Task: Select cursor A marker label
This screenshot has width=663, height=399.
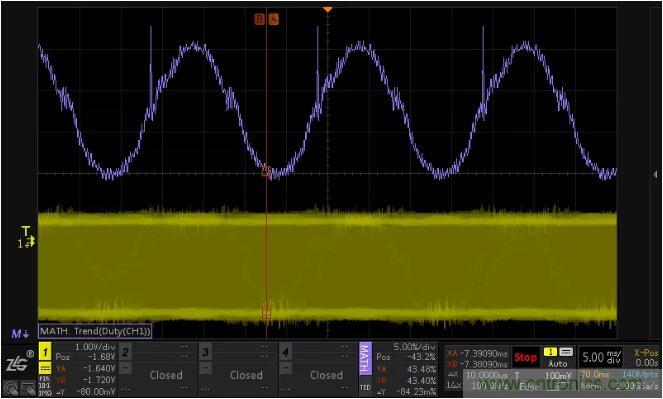Action: (x=274, y=19)
